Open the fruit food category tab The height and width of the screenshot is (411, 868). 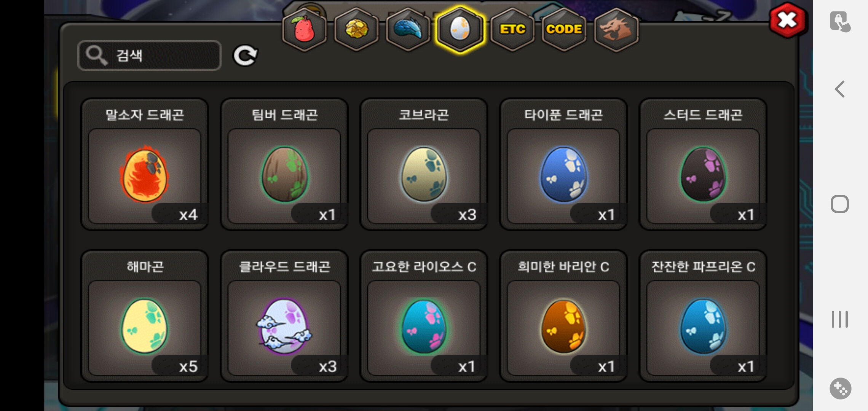click(x=304, y=30)
